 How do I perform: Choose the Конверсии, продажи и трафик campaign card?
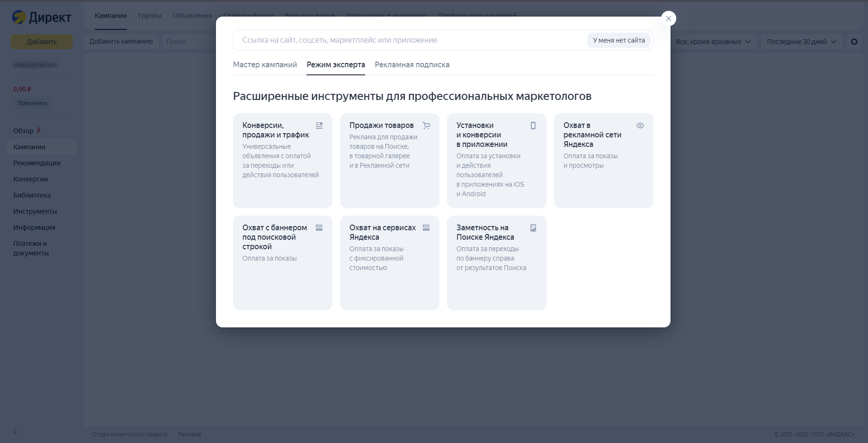point(283,161)
